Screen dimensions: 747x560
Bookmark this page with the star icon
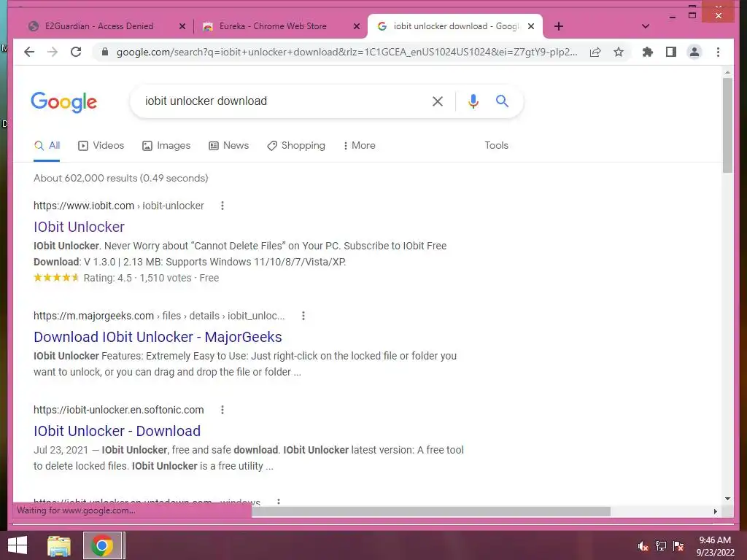pyautogui.click(x=619, y=52)
